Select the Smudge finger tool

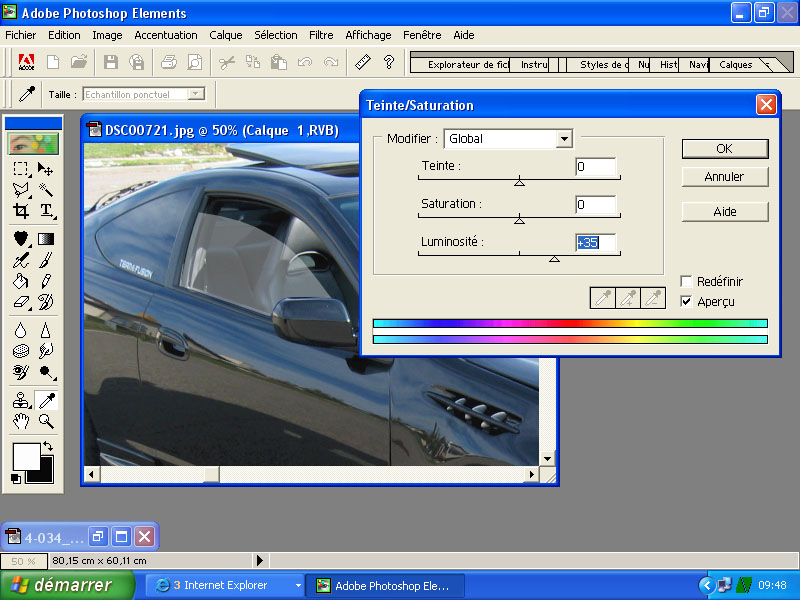point(46,351)
